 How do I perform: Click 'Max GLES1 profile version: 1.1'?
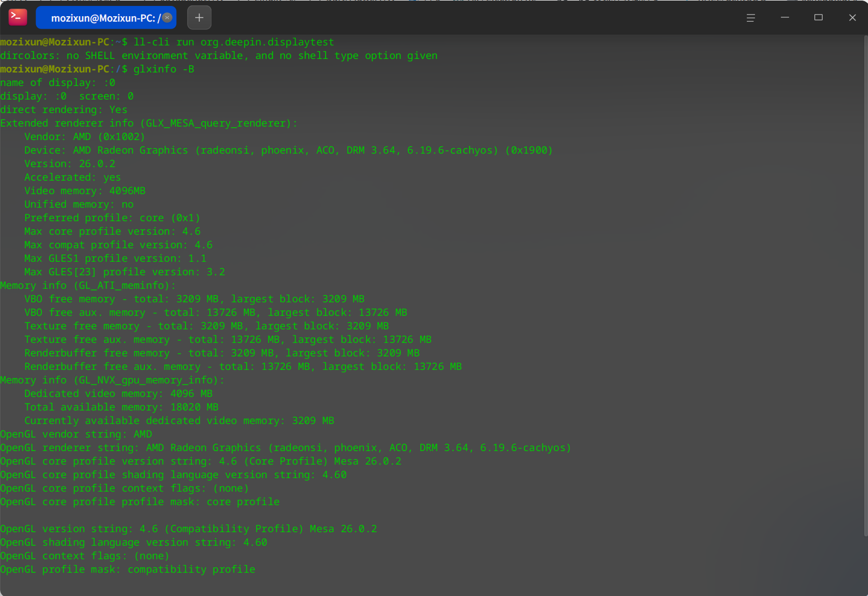pos(115,259)
